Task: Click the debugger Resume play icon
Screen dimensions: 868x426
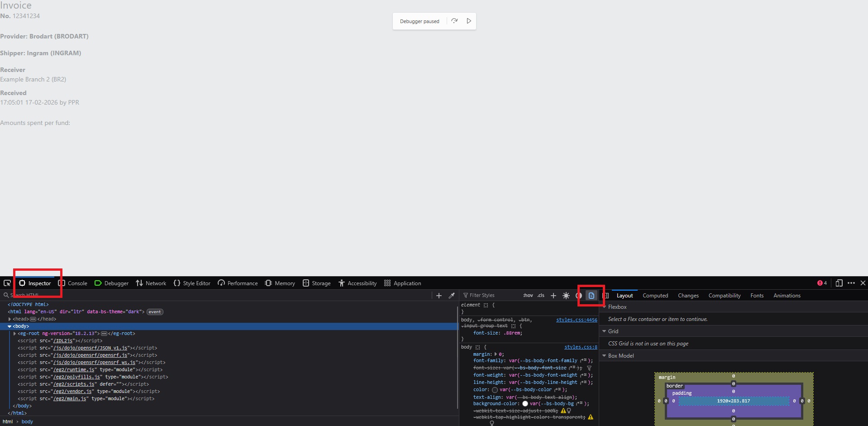Action: (469, 21)
